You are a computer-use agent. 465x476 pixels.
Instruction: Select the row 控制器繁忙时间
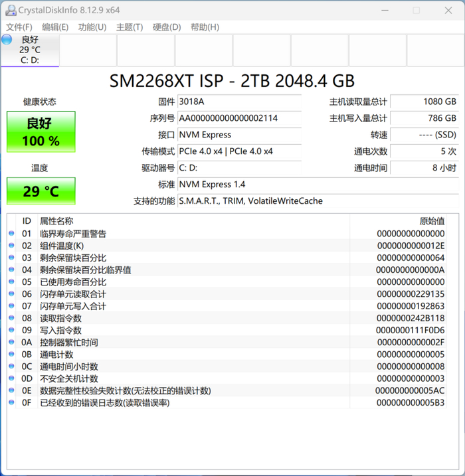click(x=227, y=342)
